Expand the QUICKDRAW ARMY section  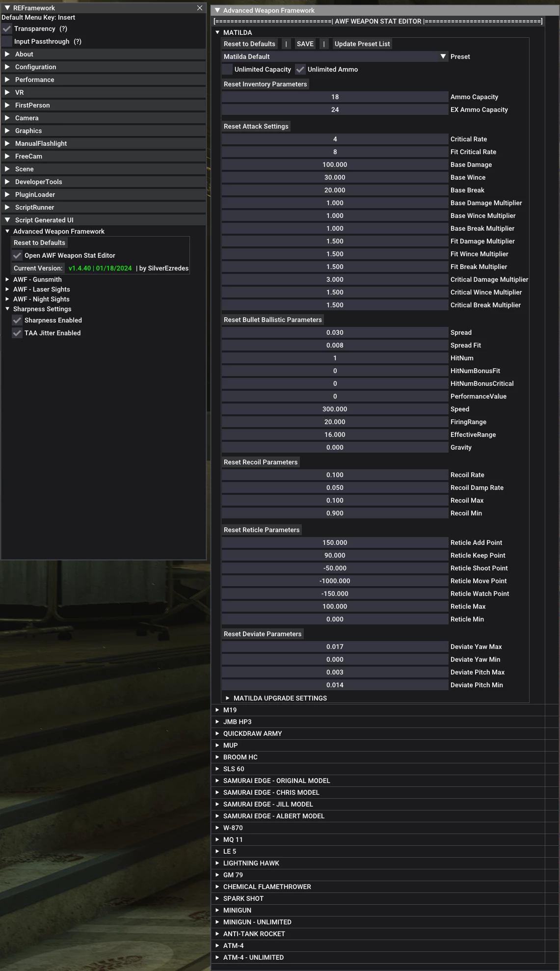(x=217, y=733)
